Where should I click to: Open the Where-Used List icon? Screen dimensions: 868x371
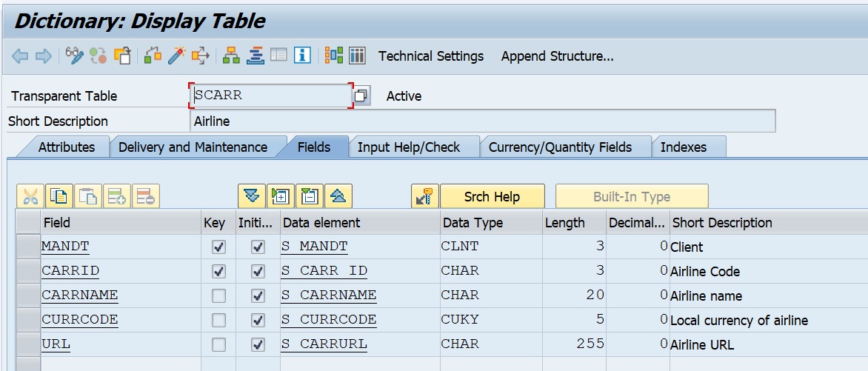coord(201,56)
